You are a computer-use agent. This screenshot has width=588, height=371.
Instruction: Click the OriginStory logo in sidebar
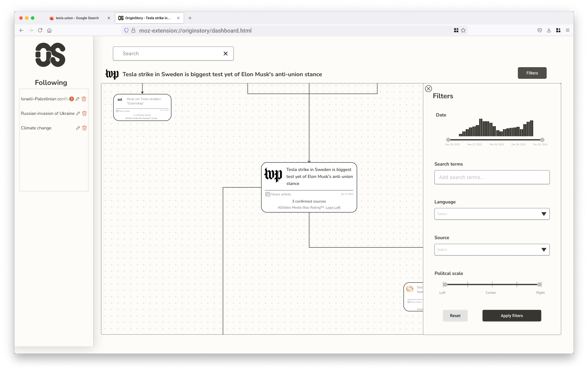click(x=50, y=55)
